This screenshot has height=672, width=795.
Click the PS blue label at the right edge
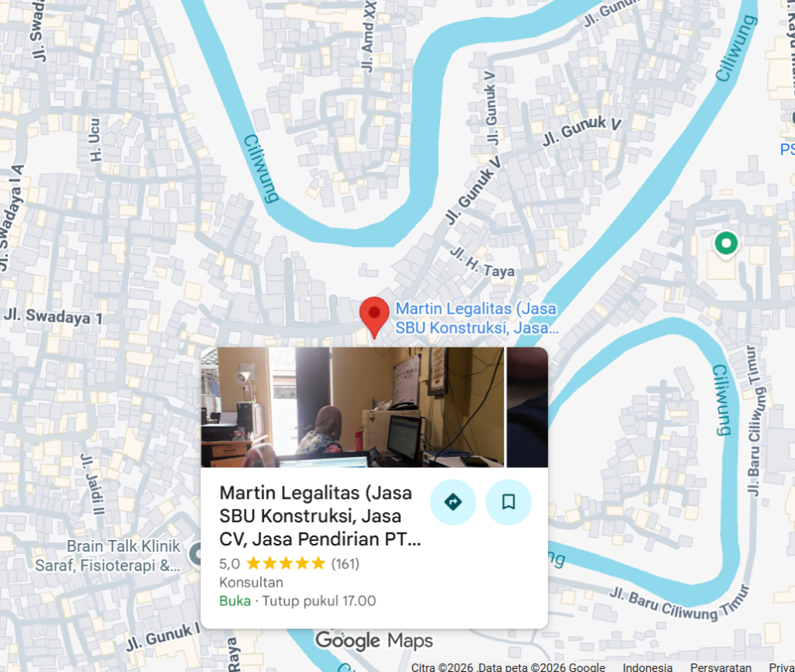[x=787, y=150]
